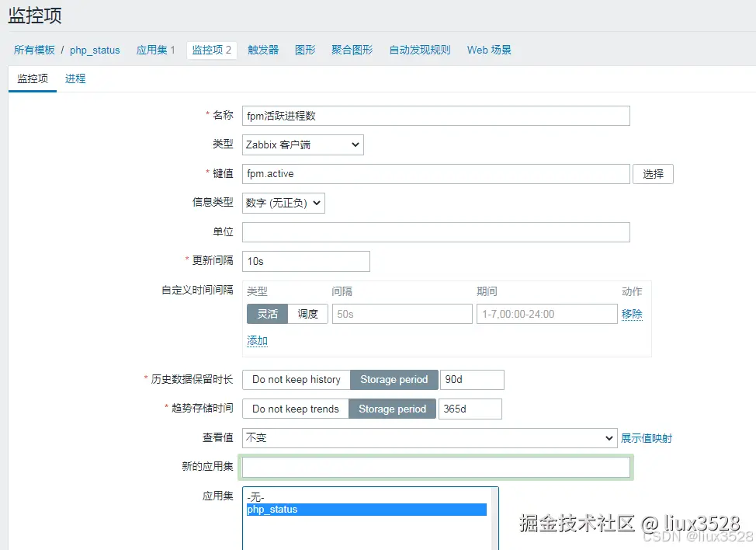Open the 聚合图形 section
This screenshot has width=756, height=550.
352,50
